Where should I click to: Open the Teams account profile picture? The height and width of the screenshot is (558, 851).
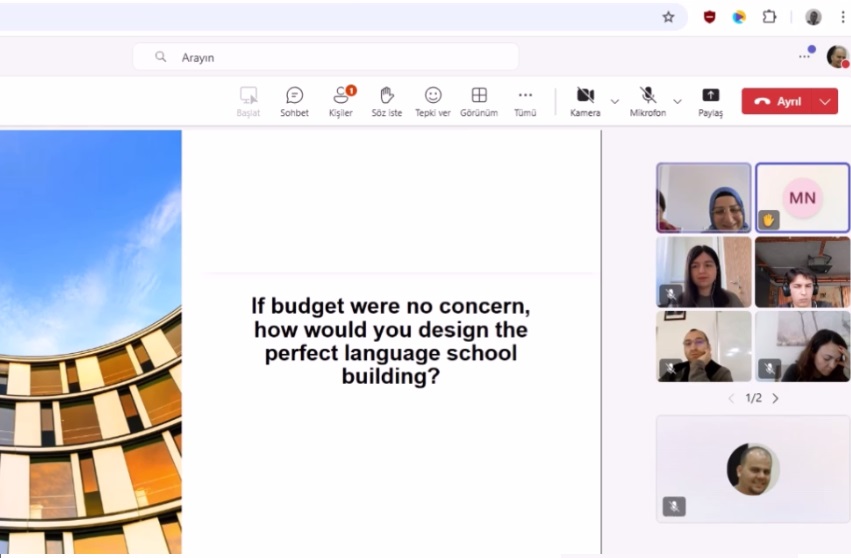(837, 56)
